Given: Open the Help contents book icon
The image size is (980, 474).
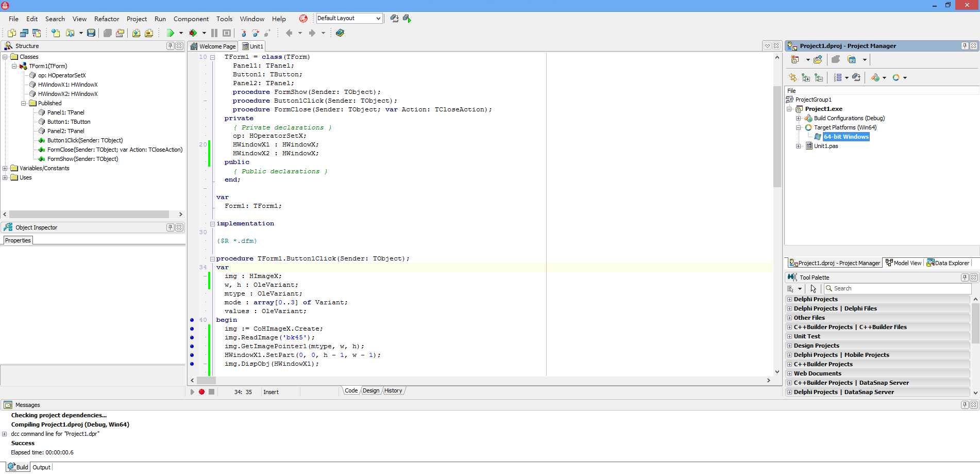Looking at the screenshot, I should click(340, 33).
